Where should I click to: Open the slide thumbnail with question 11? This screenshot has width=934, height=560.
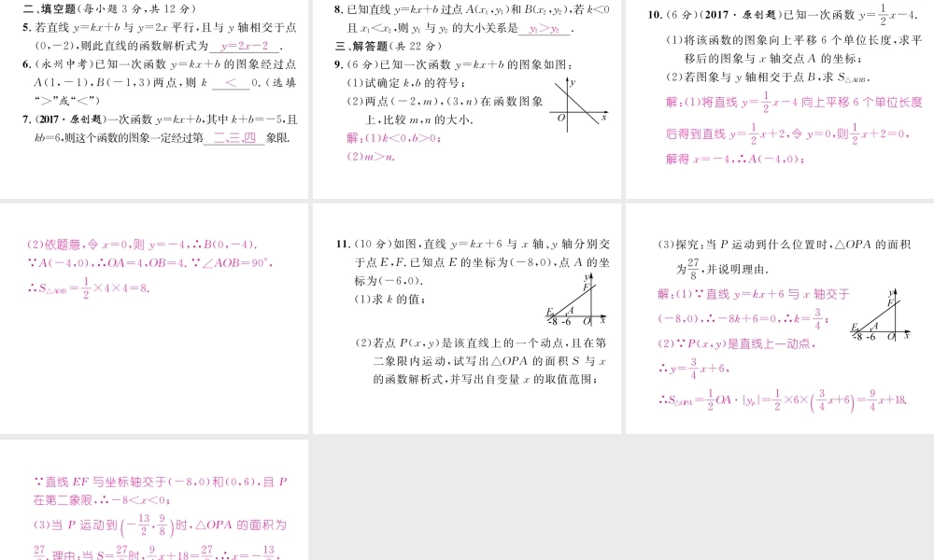click(x=467, y=318)
